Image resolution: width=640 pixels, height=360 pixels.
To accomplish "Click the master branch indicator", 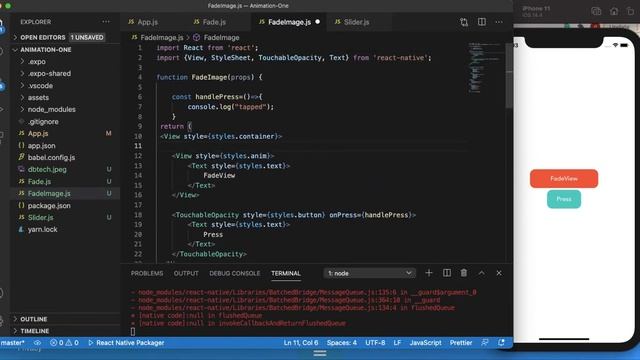I will (12, 343).
